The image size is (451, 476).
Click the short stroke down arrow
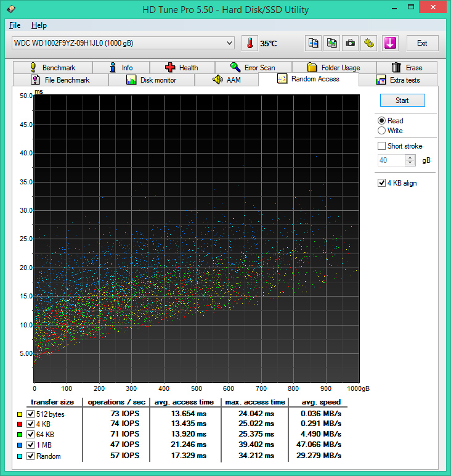coord(410,163)
